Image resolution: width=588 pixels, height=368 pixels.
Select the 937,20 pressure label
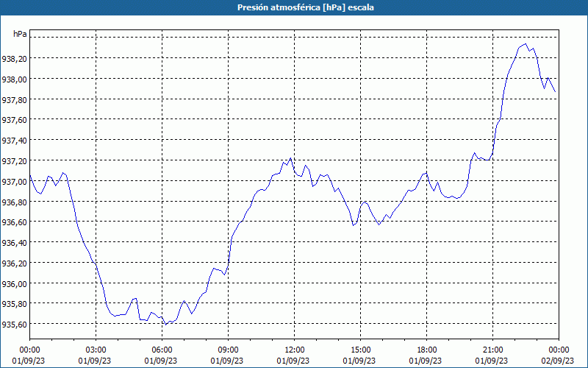tap(14, 160)
